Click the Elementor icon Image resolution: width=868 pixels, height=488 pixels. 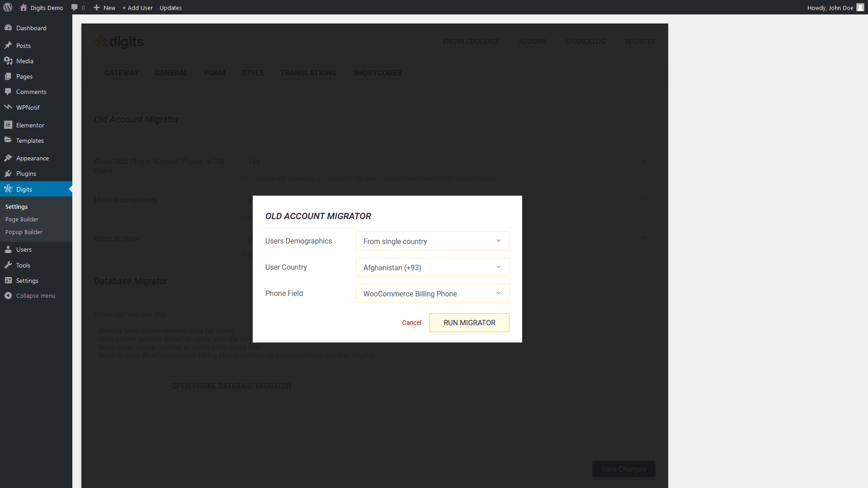pyautogui.click(x=8, y=125)
